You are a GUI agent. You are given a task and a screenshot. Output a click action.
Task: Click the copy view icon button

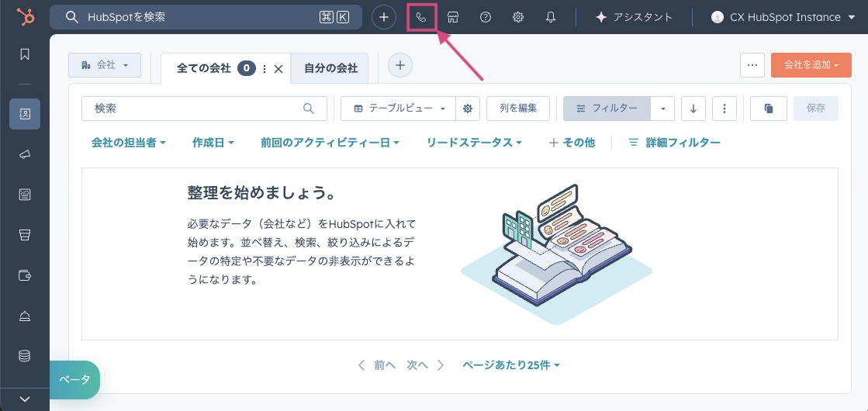[769, 109]
